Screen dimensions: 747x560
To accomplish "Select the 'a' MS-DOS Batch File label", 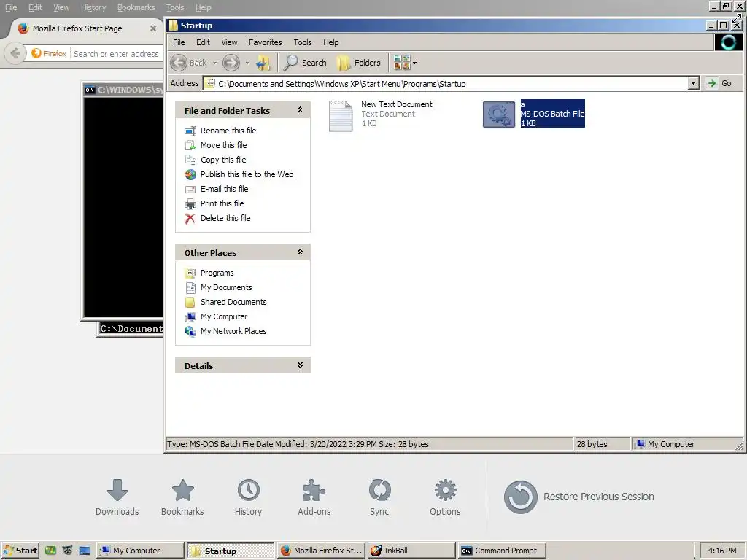I will [x=552, y=114].
